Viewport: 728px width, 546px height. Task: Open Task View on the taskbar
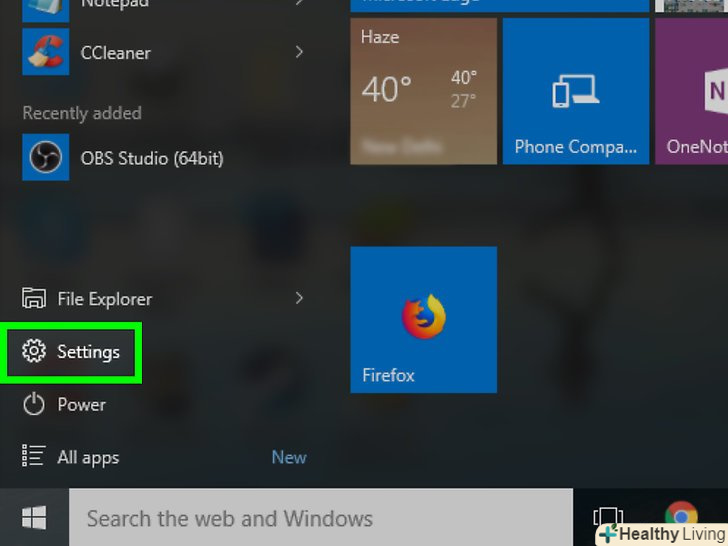[608, 516]
